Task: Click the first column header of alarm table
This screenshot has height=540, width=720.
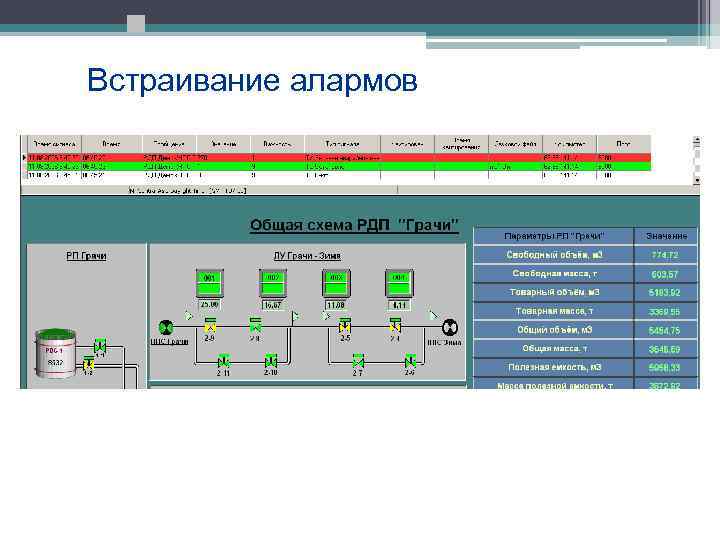Action: [x=54, y=144]
